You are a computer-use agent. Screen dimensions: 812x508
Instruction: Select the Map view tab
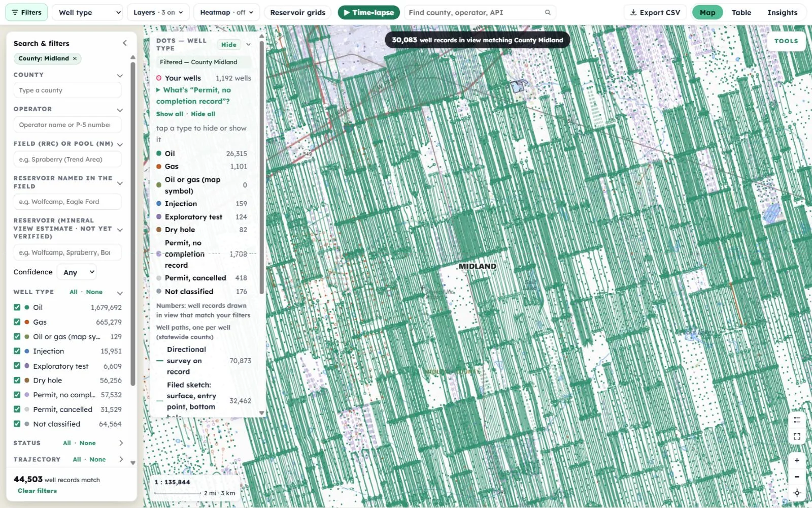point(707,12)
